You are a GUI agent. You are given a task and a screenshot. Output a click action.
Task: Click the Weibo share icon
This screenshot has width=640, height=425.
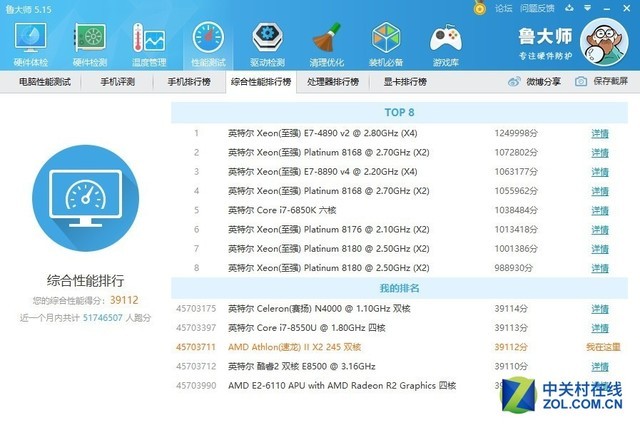514,82
